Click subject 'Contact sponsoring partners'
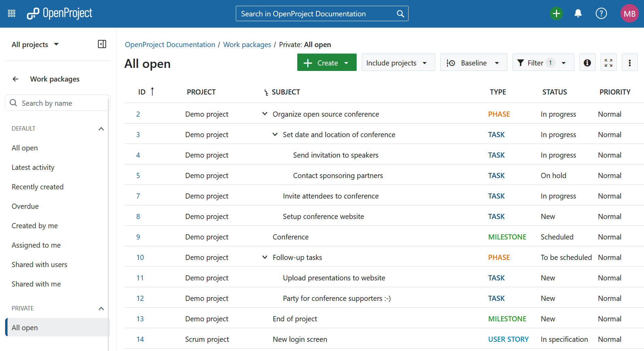 [338, 176]
